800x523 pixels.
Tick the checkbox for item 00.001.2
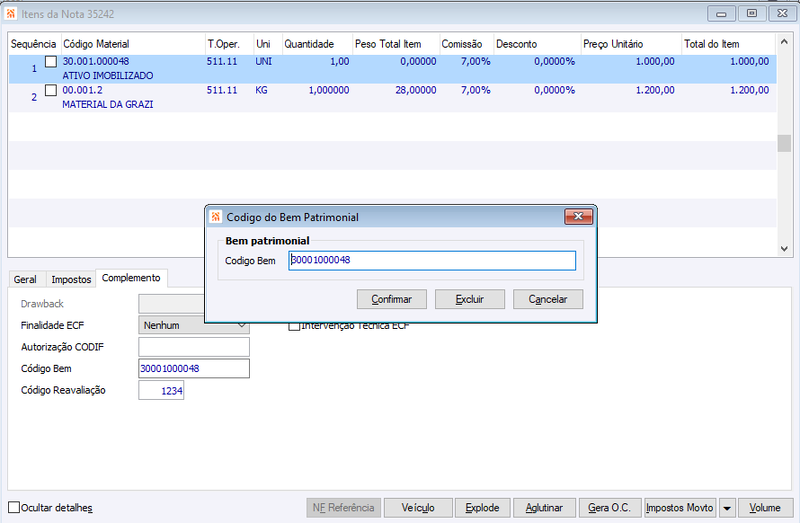pyautogui.click(x=51, y=90)
